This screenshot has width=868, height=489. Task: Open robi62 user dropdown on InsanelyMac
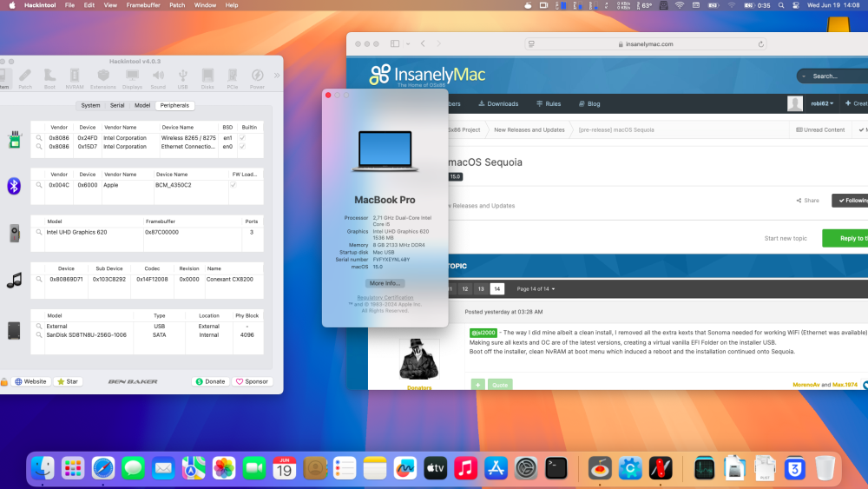point(822,103)
